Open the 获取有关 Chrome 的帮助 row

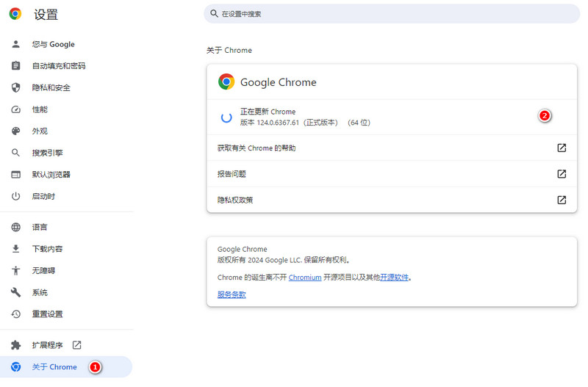392,148
